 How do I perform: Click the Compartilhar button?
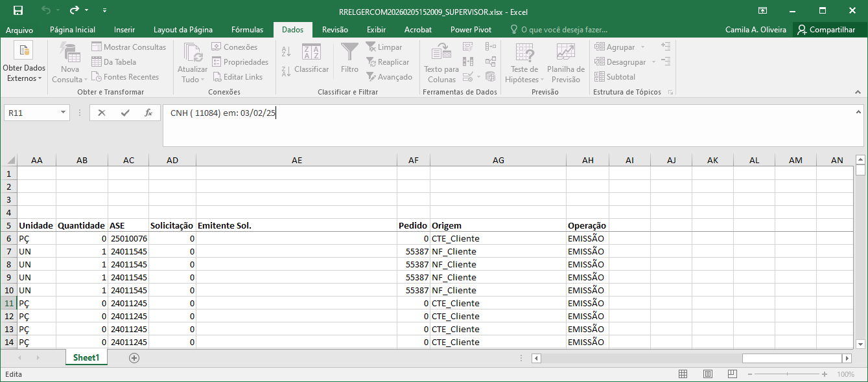pos(827,30)
